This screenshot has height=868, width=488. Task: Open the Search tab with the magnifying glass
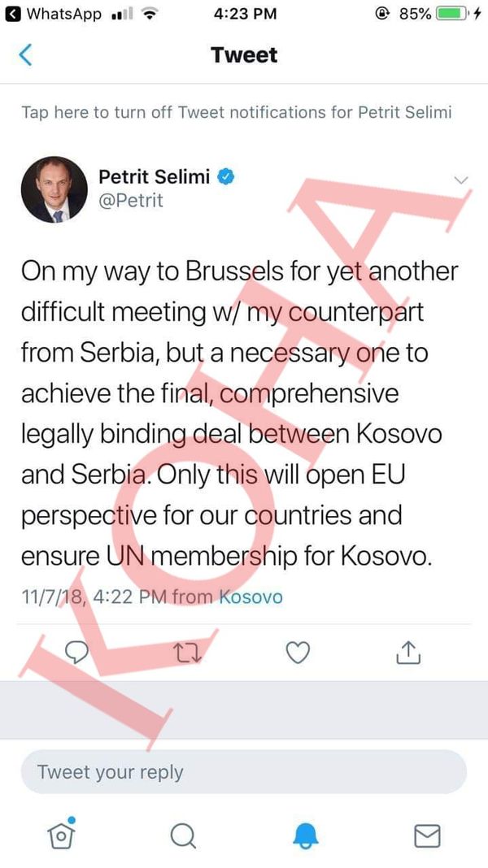click(183, 835)
